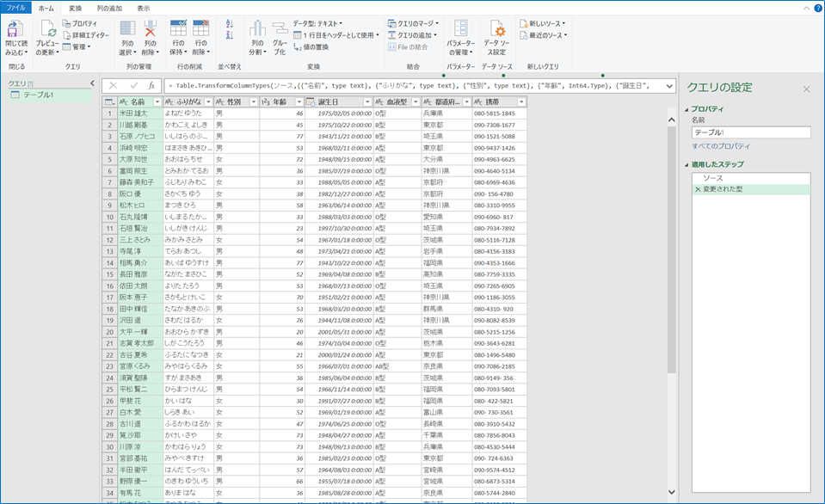Switch to the 表示 tab
Viewport: 825px width, 504px height.
pos(144,9)
